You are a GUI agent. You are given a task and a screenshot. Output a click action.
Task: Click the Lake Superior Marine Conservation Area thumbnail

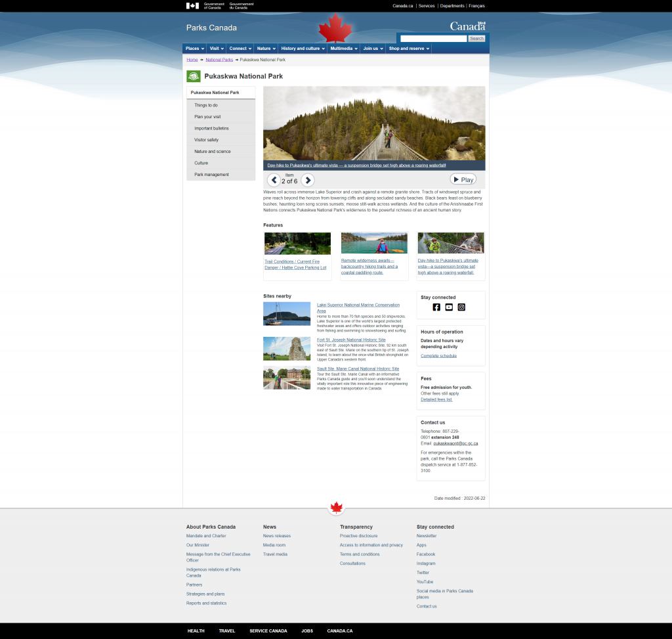(287, 313)
